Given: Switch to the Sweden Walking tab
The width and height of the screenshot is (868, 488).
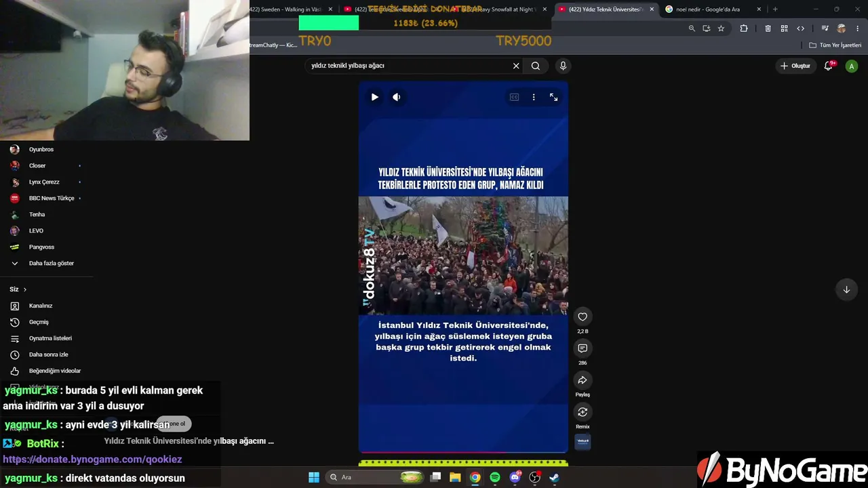Looking at the screenshot, I should coord(285,9).
